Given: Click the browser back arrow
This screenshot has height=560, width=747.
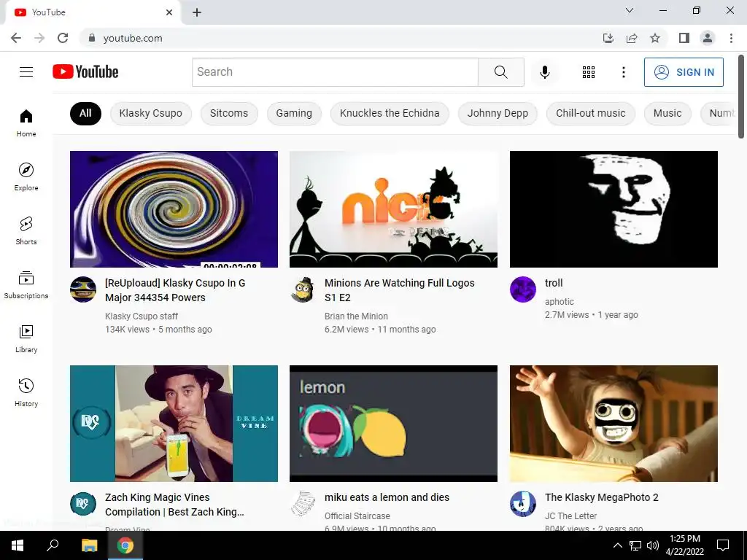Looking at the screenshot, I should [x=16, y=38].
